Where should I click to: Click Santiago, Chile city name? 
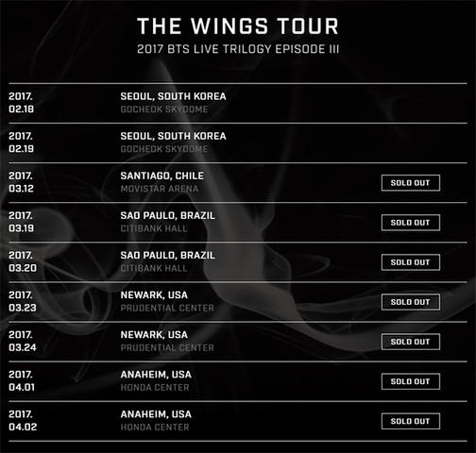point(162,176)
